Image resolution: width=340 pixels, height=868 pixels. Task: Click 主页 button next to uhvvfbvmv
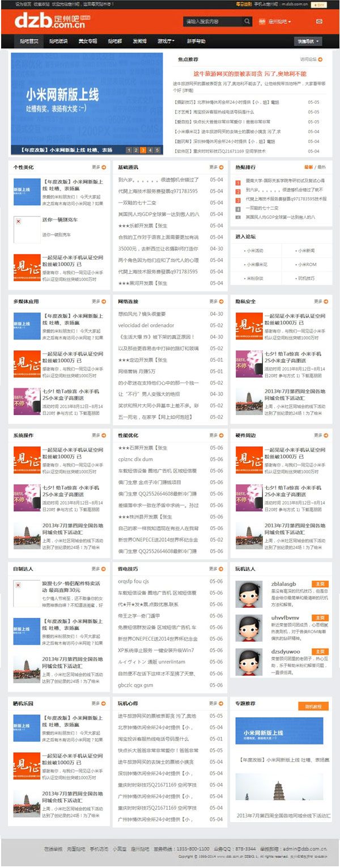[x=321, y=617]
